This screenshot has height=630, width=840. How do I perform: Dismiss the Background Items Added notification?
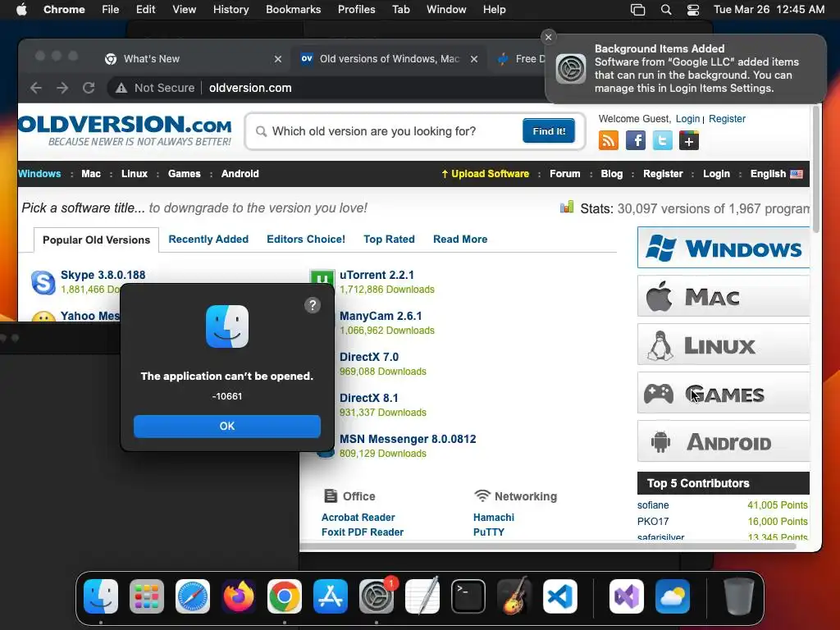tap(548, 37)
